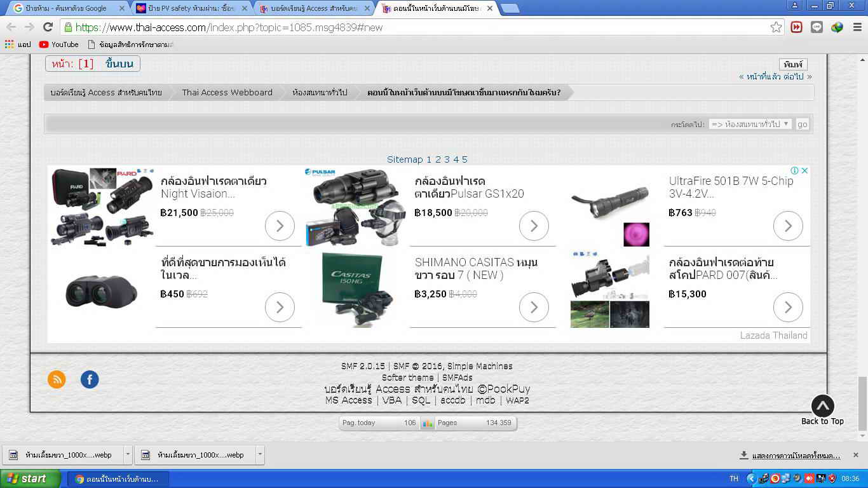This screenshot has height=488, width=868.
Task: Open the WAP2 footer link
Action: point(517,400)
